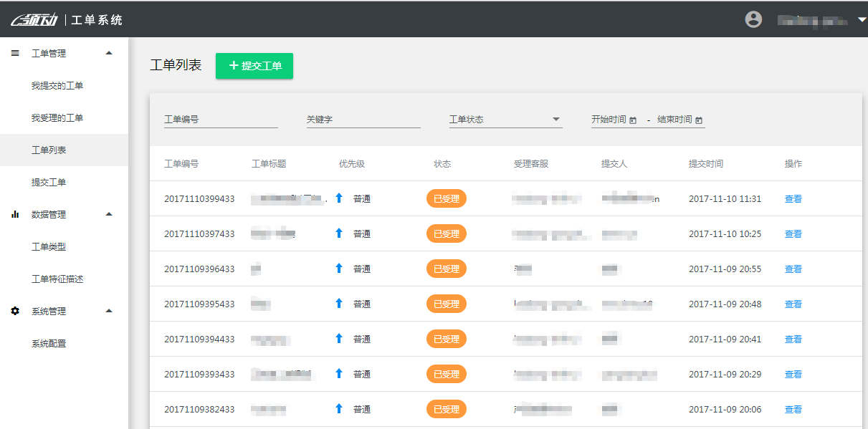Screen dimensions: 868x429
Task: Click the 系统管理 gear icon
Action: pos(15,311)
